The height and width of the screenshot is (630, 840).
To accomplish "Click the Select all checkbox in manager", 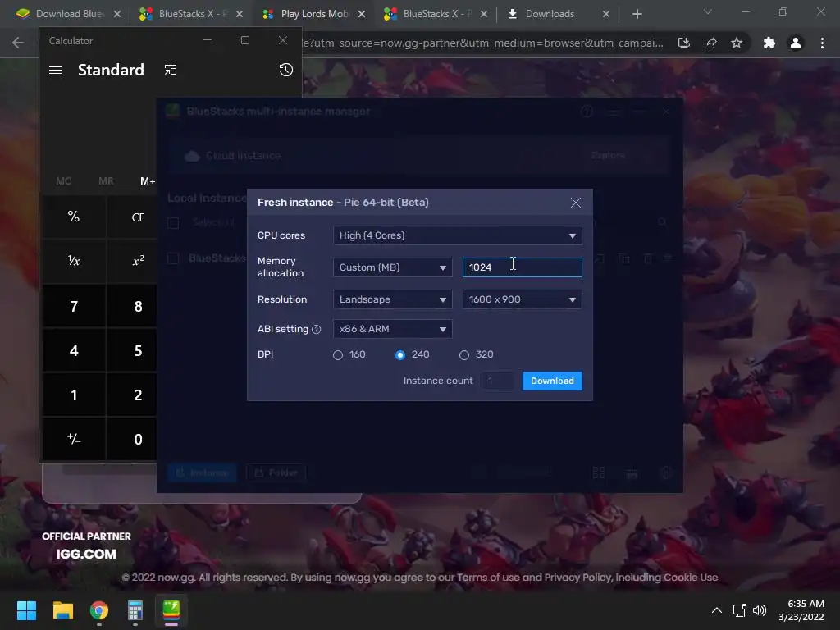I will point(173,222).
